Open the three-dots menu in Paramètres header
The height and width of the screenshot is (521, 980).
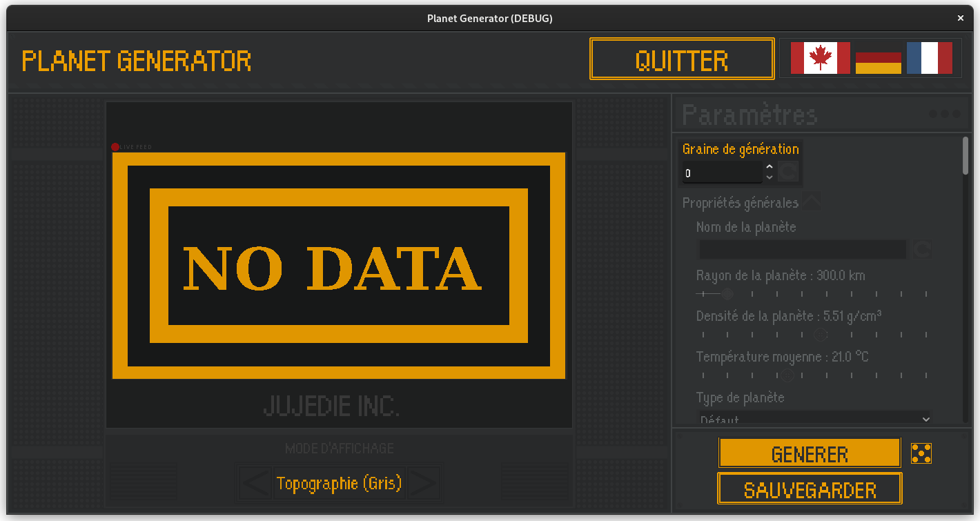click(944, 114)
